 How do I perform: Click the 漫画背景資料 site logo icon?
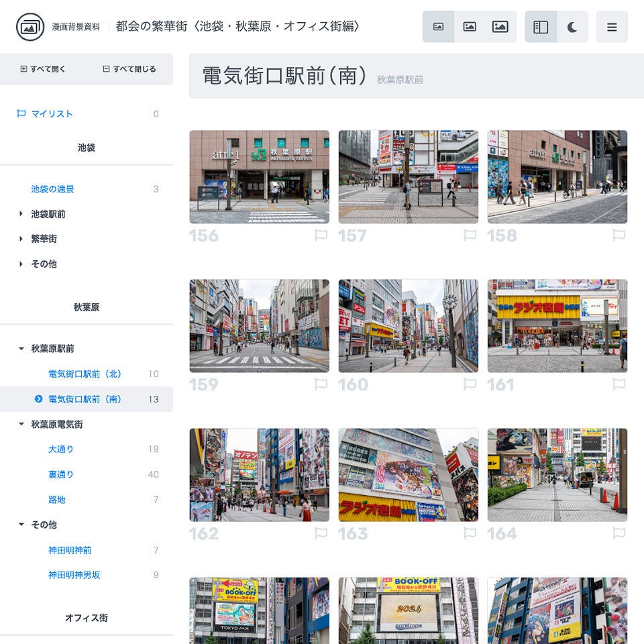click(30, 26)
